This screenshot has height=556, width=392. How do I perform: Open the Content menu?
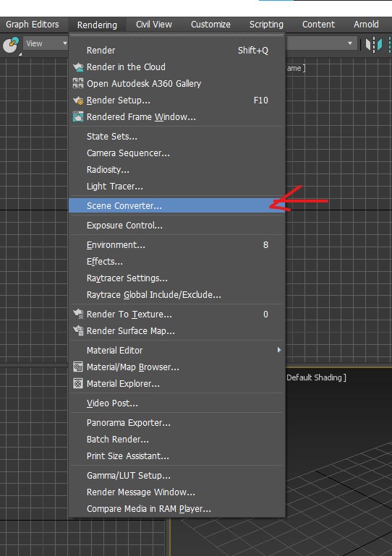pyautogui.click(x=318, y=25)
